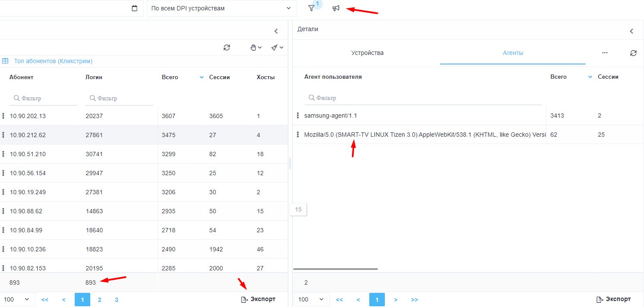Open the clear filters broom dropdown
Viewport: 644px width, 308px height.
coord(277,48)
